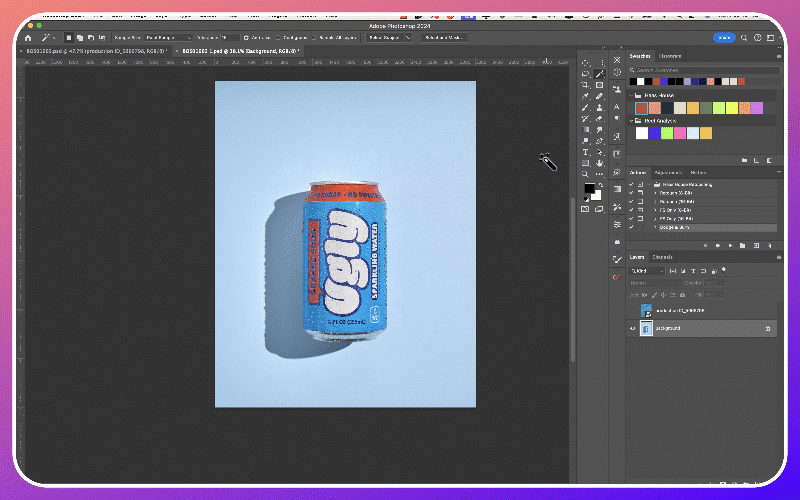Image resolution: width=800 pixels, height=500 pixels.
Task: Collapse the second swatch group folder
Action: [x=631, y=121]
